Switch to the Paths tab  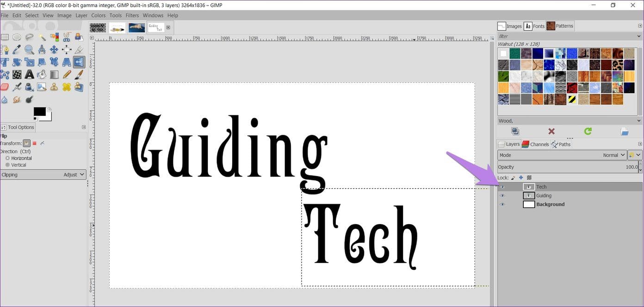click(561, 144)
